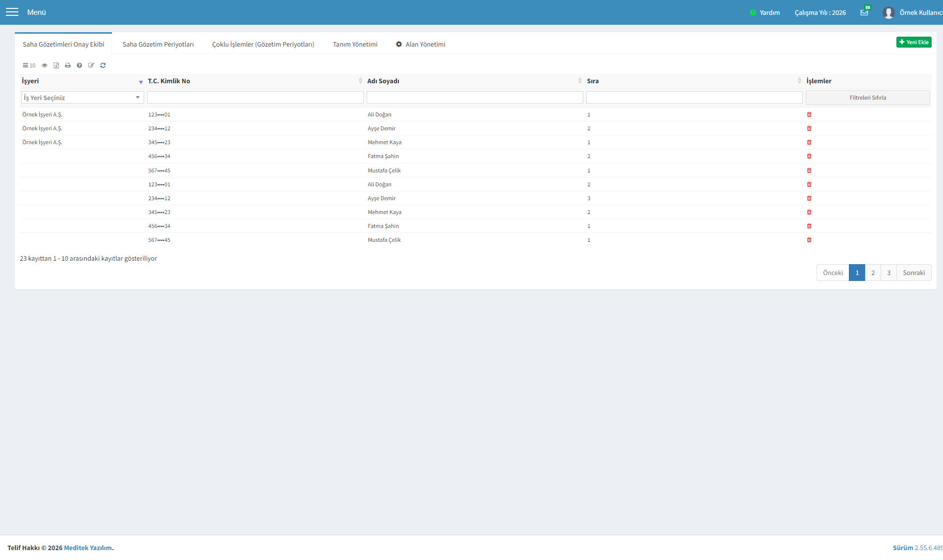Open the hamburger Menü icon
Image resolution: width=943 pixels, height=560 pixels.
pos(12,12)
